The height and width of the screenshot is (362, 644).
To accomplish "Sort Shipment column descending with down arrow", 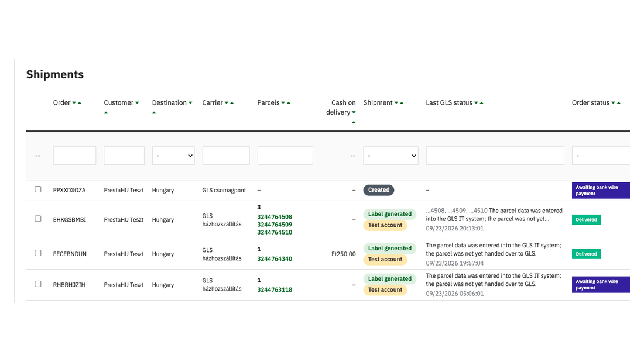I will pyautogui.click(x=396, y=103).
